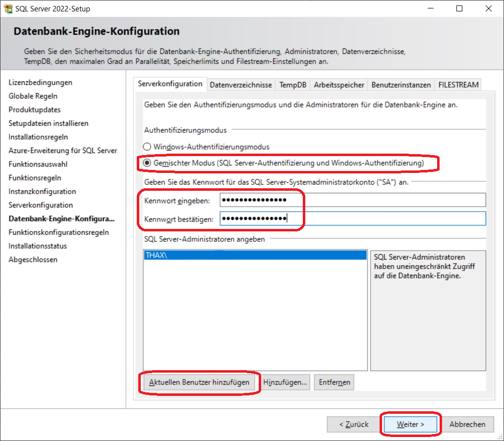
Task: Click Abgeschlossen step
Action: [33, 260]
